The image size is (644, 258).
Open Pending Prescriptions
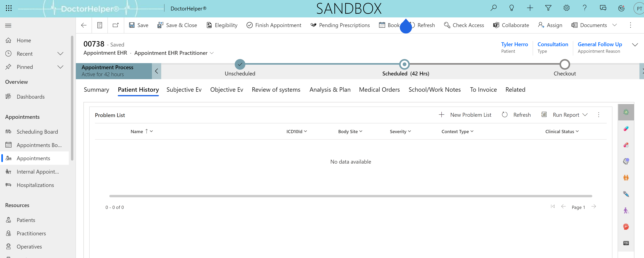(340, 25)
